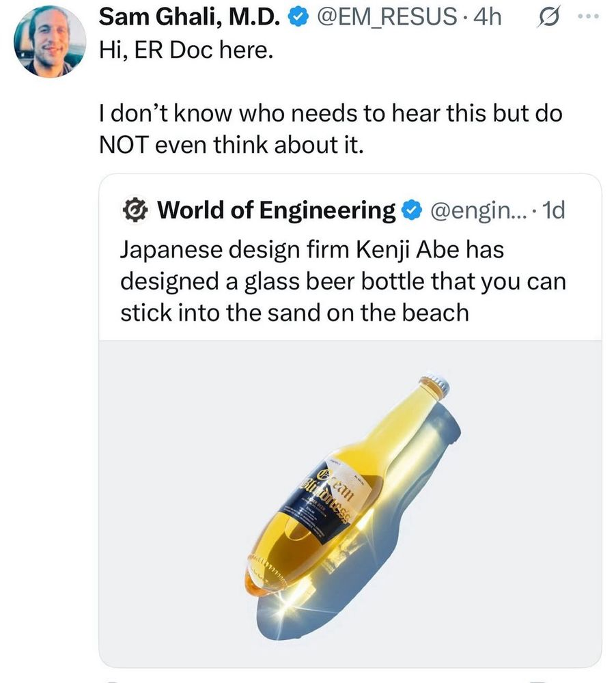The height and width of the screenshot is (683, 616).
Task: Open Sam Ghali's profile picture
Action: [50, 41]
